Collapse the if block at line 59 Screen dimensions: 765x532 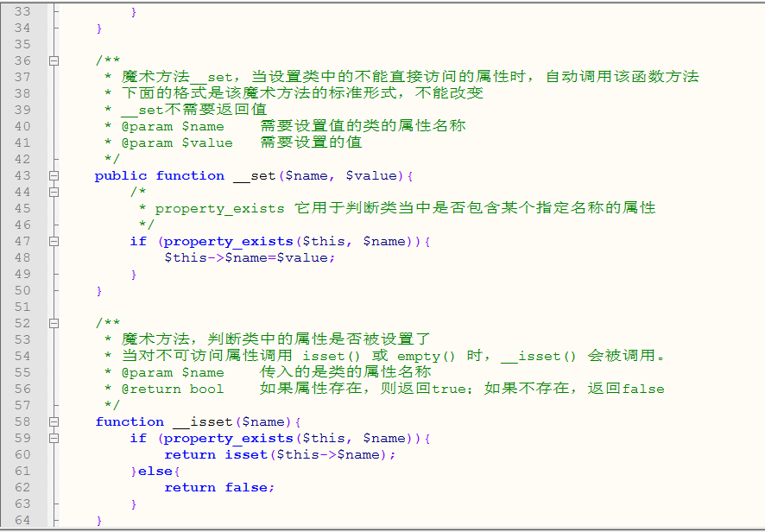54,438
